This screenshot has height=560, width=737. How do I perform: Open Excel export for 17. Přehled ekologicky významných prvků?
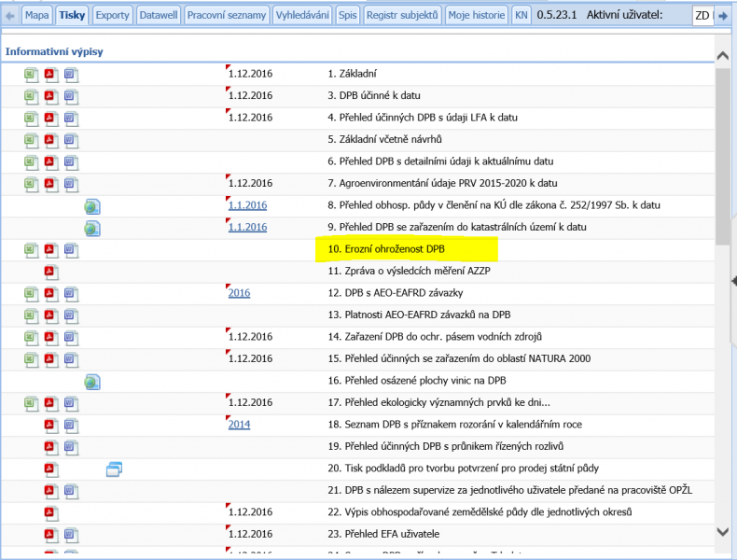tap(32, 403)
